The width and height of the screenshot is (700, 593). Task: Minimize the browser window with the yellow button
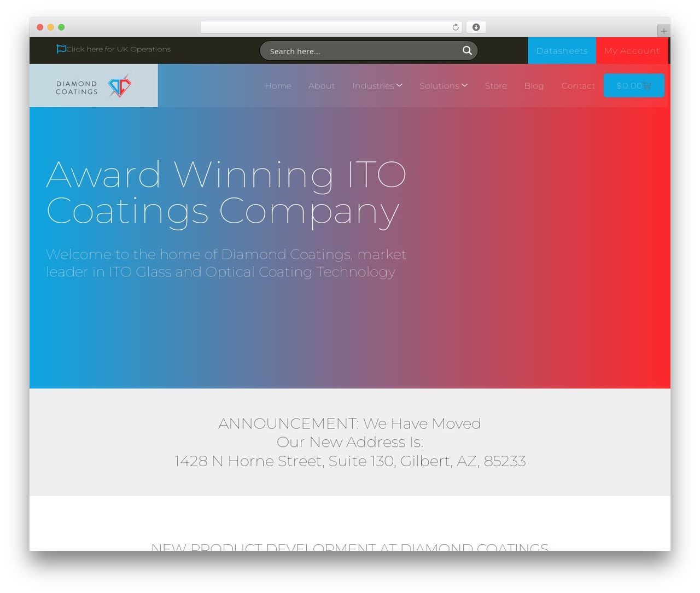coord(51,27)
